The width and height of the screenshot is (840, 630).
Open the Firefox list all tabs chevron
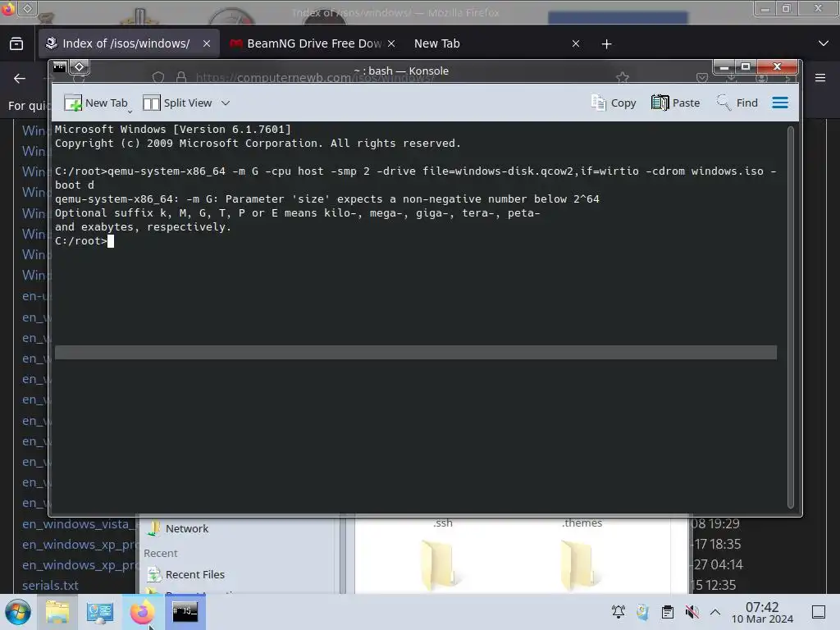coord(824,43)
